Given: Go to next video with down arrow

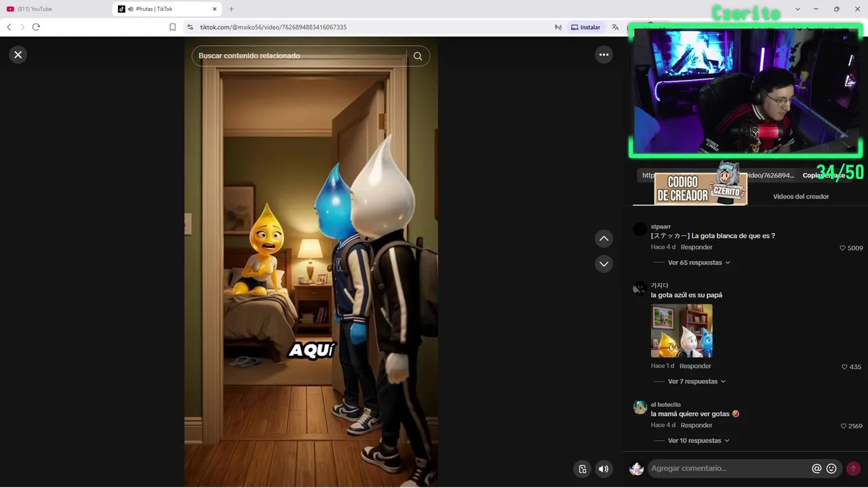Looking at the screenshot, I should 604,264.
